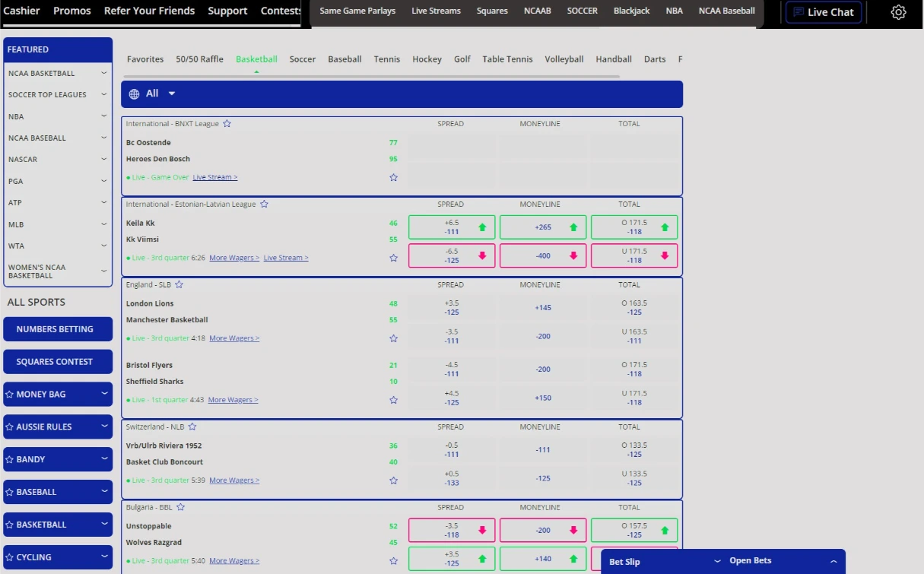Star the Switzerland NLB league

tap(192, 427)
